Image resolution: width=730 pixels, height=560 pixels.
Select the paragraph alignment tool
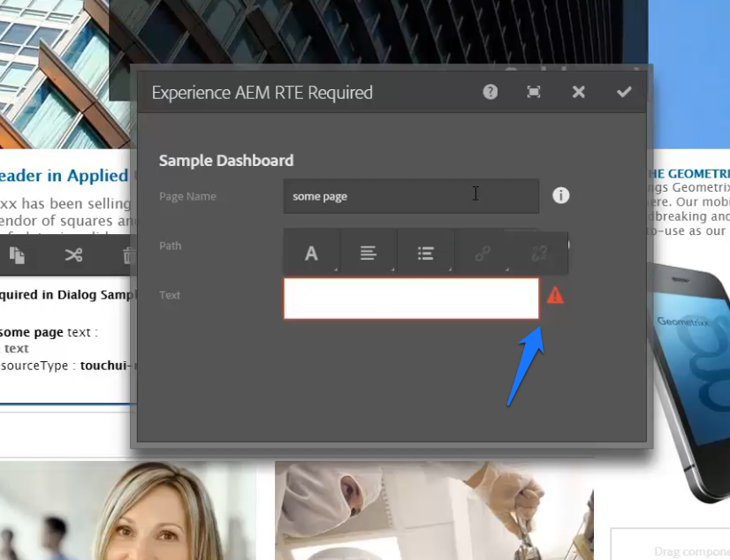coord(369,252)
